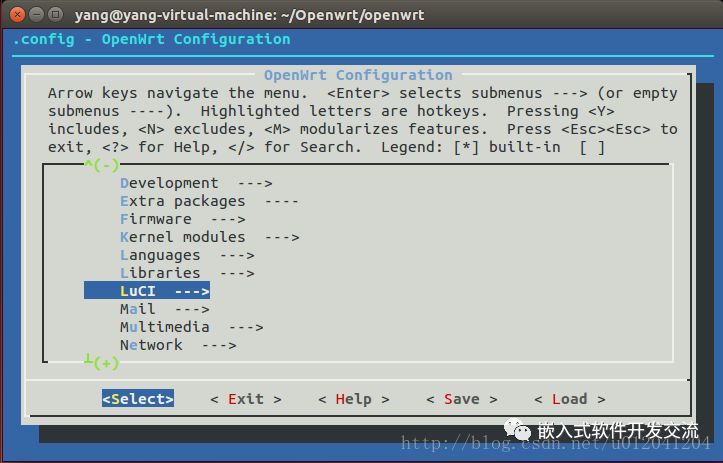Minimize the terminal window
Image resolution: width=723 pixels, height=463 pixels.
pyautogui.click(x=36, y=15)
